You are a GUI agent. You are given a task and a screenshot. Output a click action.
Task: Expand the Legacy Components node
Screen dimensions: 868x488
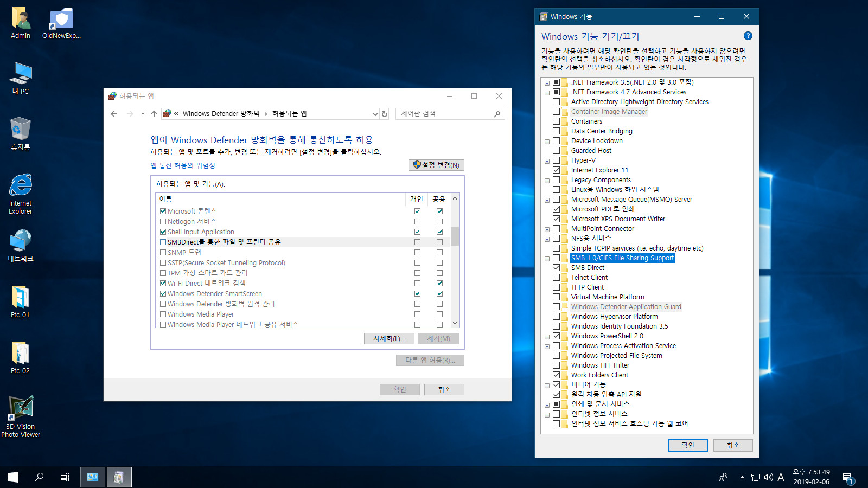[547, 181]
